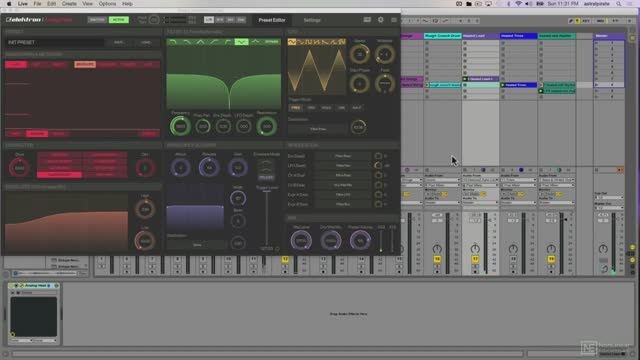Click the EQ Low knob
Viewport: 640px width, 360px height.
click(x=145, y=241)
